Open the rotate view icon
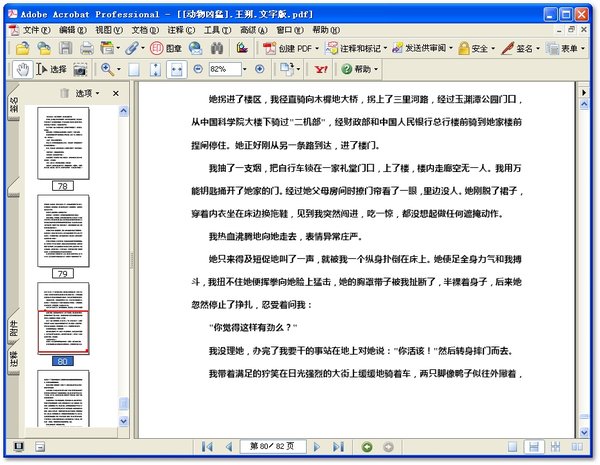 287,70
